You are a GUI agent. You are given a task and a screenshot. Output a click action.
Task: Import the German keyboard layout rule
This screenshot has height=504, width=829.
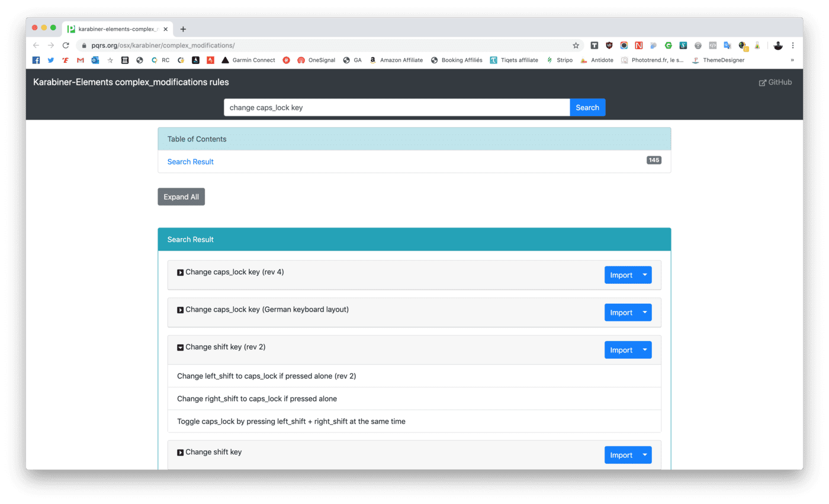click(621, 313)
